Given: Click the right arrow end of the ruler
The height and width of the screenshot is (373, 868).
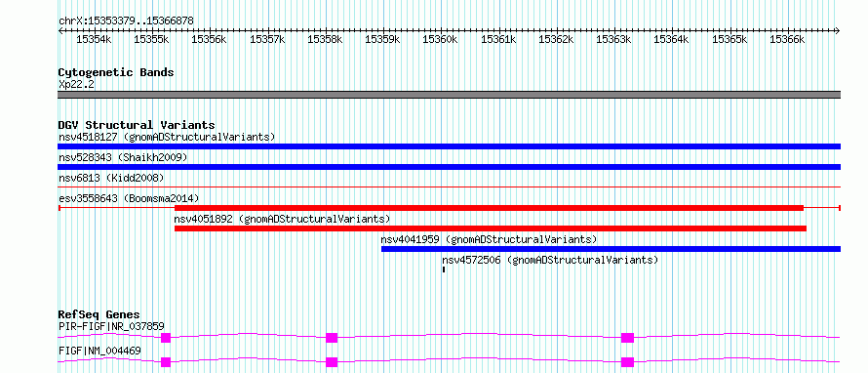Looking at the screenshot, I should click(837, 30).
